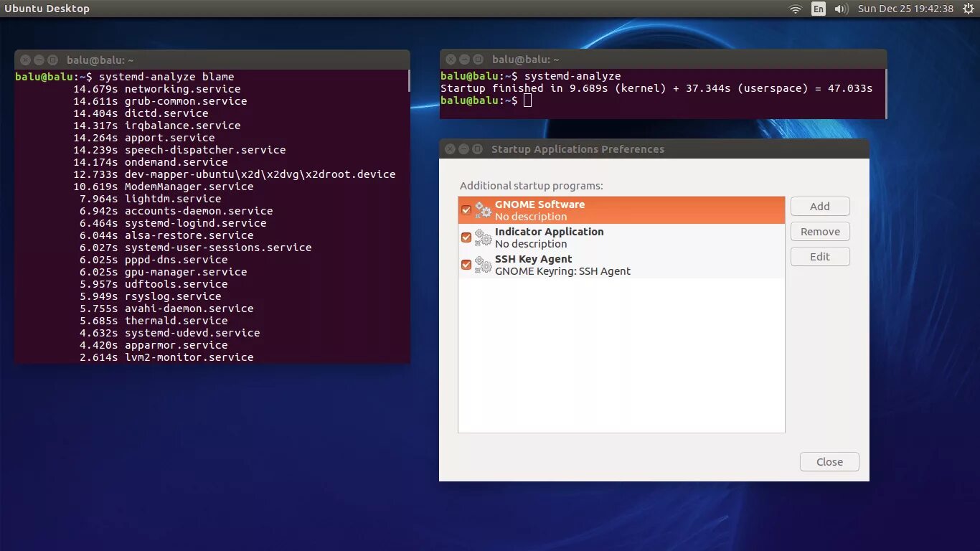Click the 'Startup finished in 9.689s' output line
Image resolution: width=980 pixels, height=551 pixels.
tap(656, 88)
